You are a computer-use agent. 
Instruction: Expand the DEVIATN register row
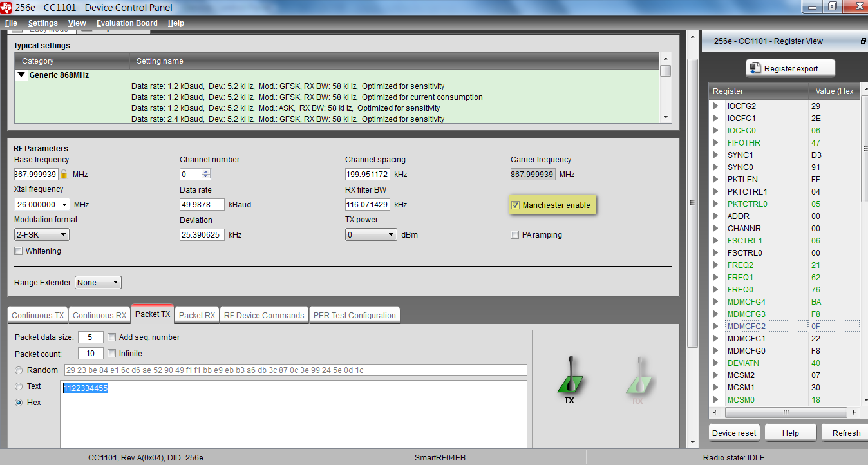tap(715, 363)
